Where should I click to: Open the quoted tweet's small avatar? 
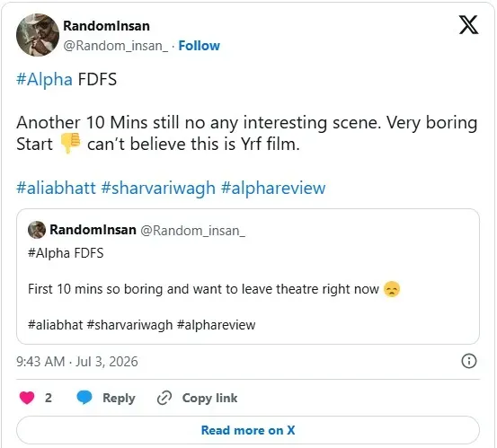click(x=37, y=230)
